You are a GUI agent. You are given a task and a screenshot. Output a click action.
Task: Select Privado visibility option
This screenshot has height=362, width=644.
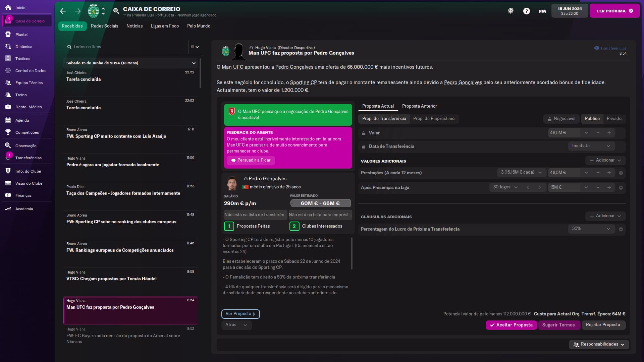(614, 119)
